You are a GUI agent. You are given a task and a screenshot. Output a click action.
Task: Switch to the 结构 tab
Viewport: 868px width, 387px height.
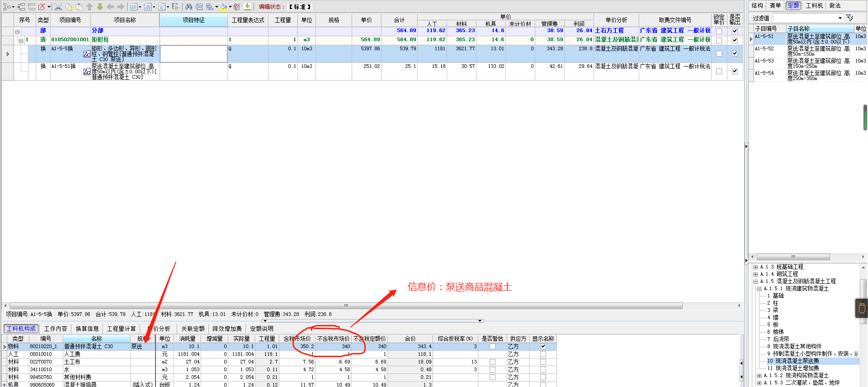pyautogui.click(x=757, y=5)
